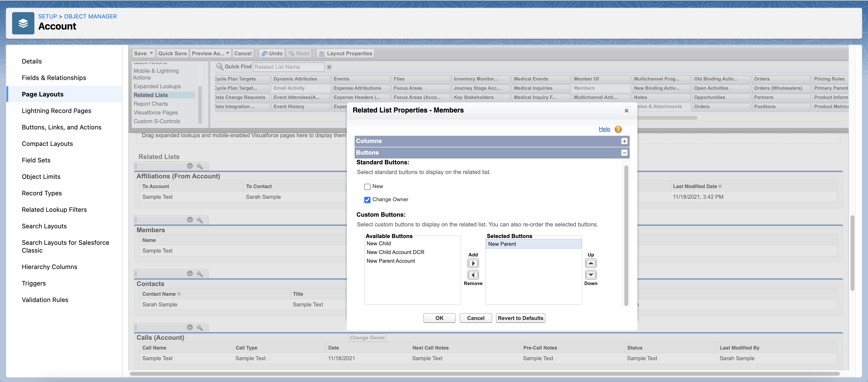Viewport: 868px width, 382px height.
Task: Click the Down arrow button
Action: 591,275
